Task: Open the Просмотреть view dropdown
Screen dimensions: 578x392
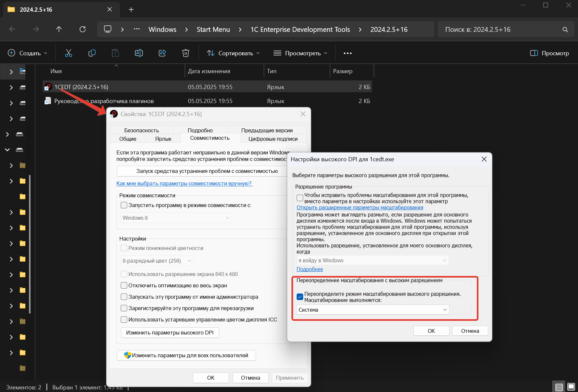Action: point(300,53)
